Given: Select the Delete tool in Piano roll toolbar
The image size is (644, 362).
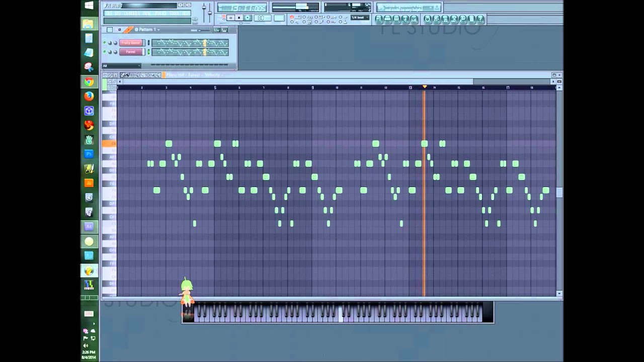Looking at the screenshot, I should coord(133,75).
